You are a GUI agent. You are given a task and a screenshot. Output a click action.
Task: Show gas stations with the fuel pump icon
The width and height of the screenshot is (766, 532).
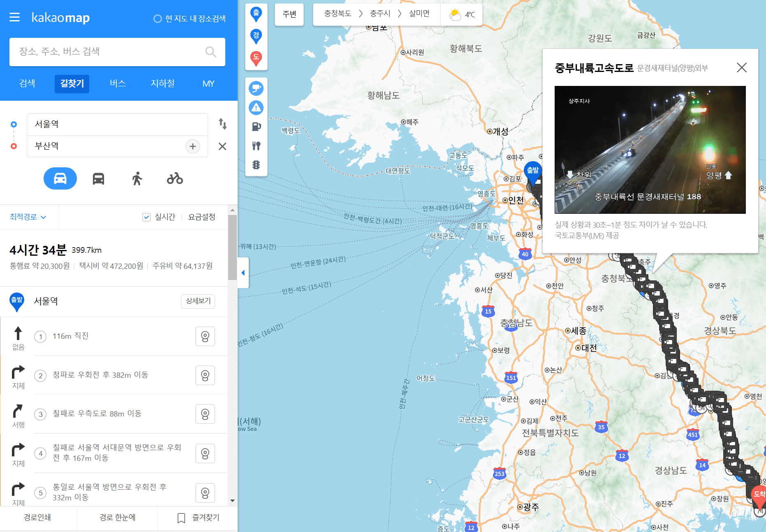point(256,127)
